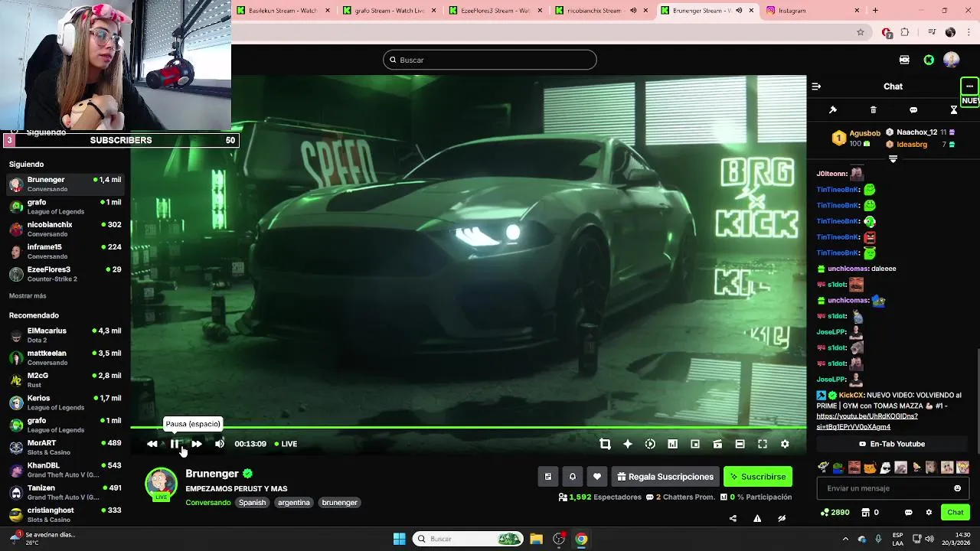Click the green Suscribirse button

click(x=758, y=477)
